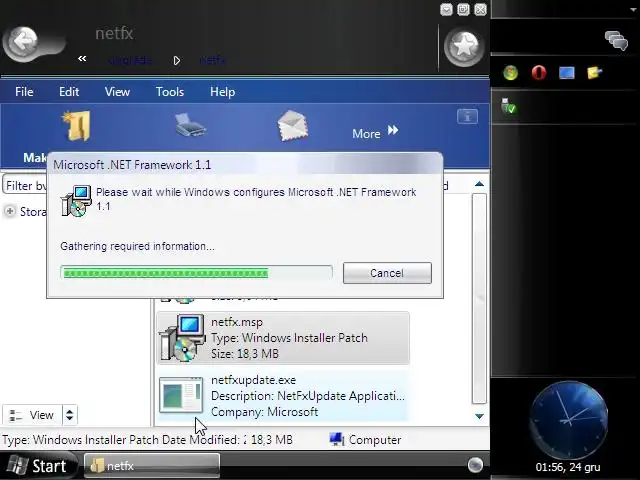This screenshot has width=640, height=480.
Task: Click the analog clock gadget
Action: click(x=569, y=420)
